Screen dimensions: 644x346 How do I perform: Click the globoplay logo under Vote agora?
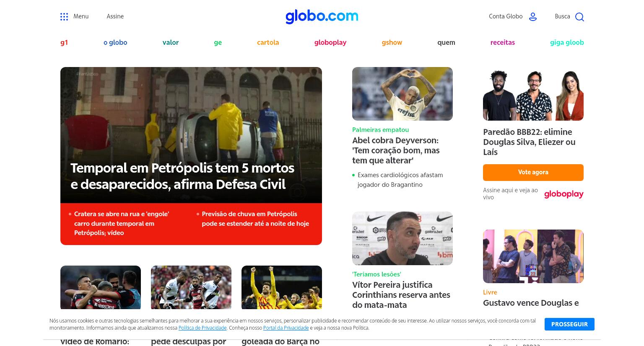563,194
